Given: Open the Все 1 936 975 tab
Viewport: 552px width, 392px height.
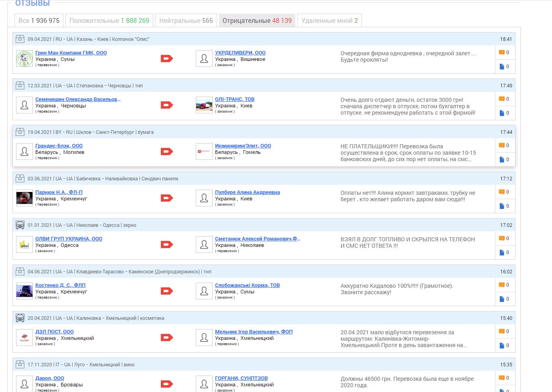Looking at the screenshot, I should pyautogui.click(x=39, y=20).
